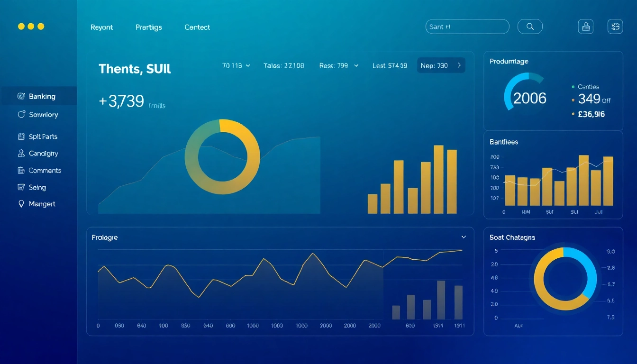Click the Split Parts document icon

click(x=21, y=136)
